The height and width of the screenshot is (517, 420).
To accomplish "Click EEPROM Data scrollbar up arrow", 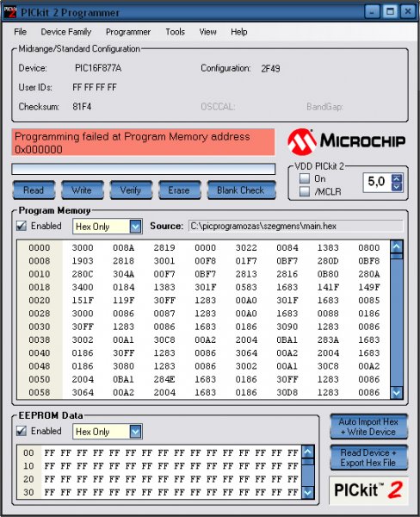I will 307,452.
